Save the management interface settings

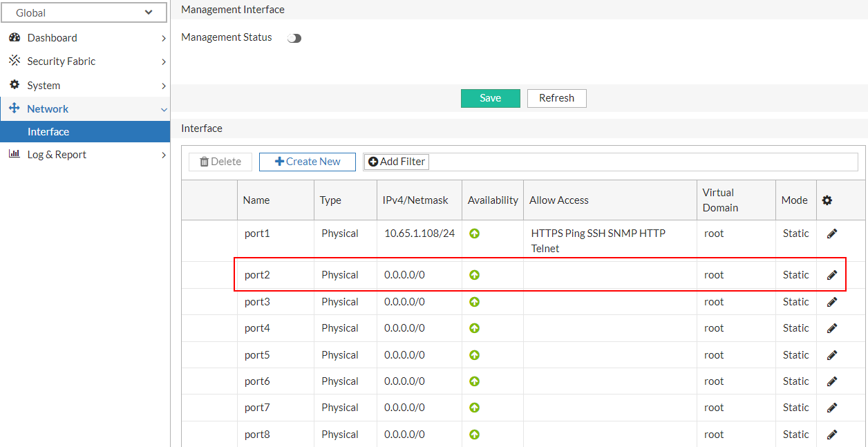click(490, 98)
